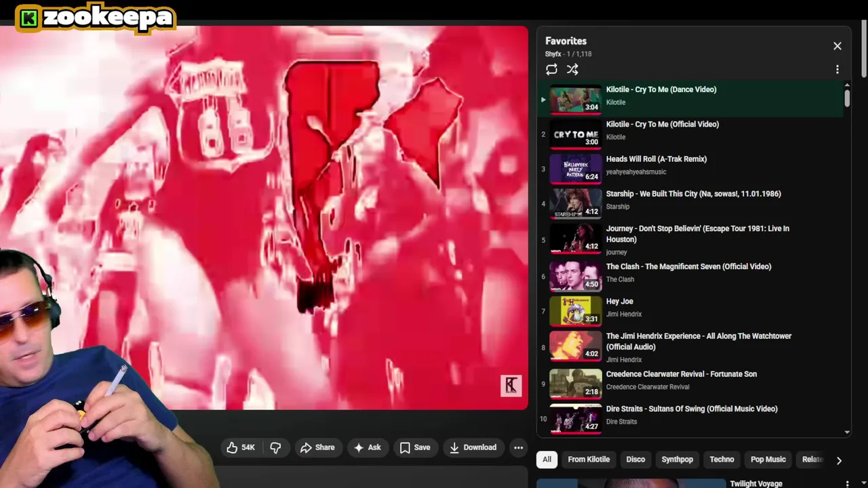Click yeahyeahyeahsmusic channel name
This screenshot has width=868, height=488.
pos(635,171)
